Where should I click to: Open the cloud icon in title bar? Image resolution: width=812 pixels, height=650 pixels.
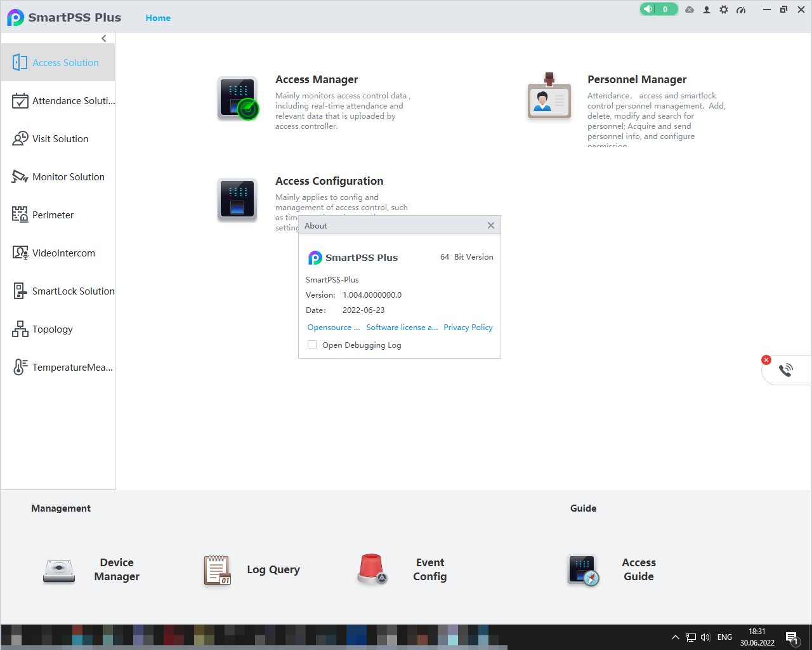point(690,10)
